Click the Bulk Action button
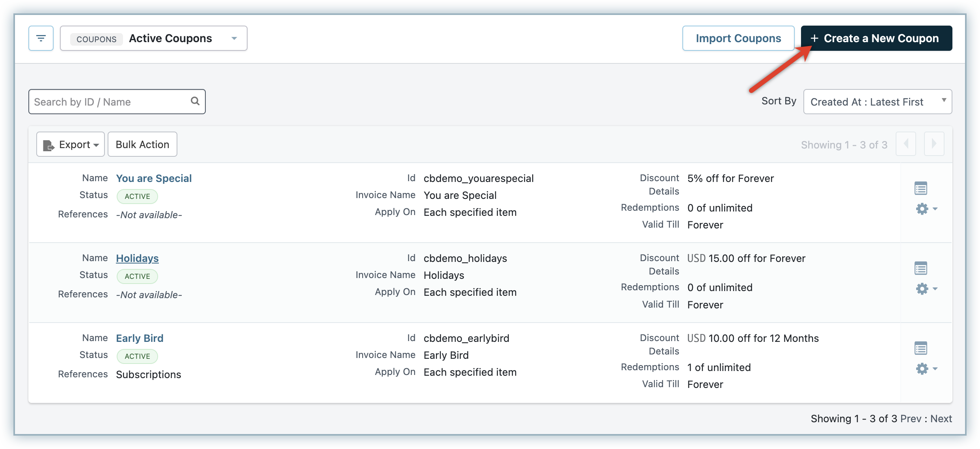Viewport: 980px width, 449px height. click(142, 145)
